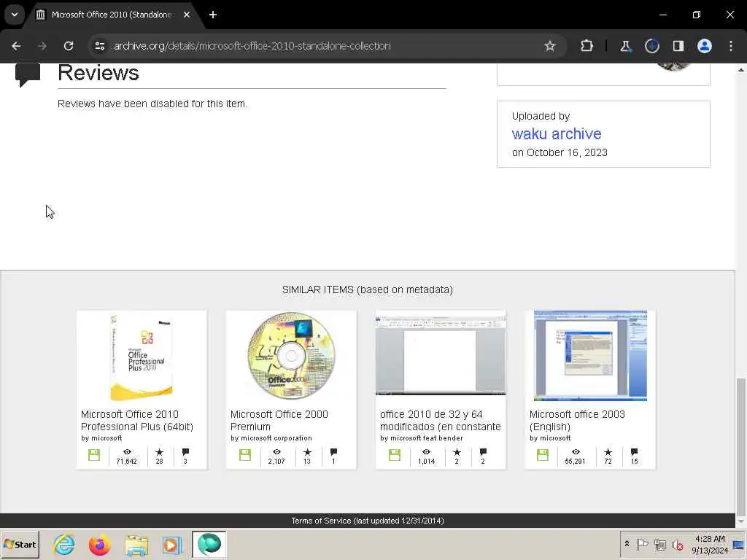The height and width of the screenshot is (560, 747).
Task: Open Chrome three-dot menu
Action: (x=731, y=46)
